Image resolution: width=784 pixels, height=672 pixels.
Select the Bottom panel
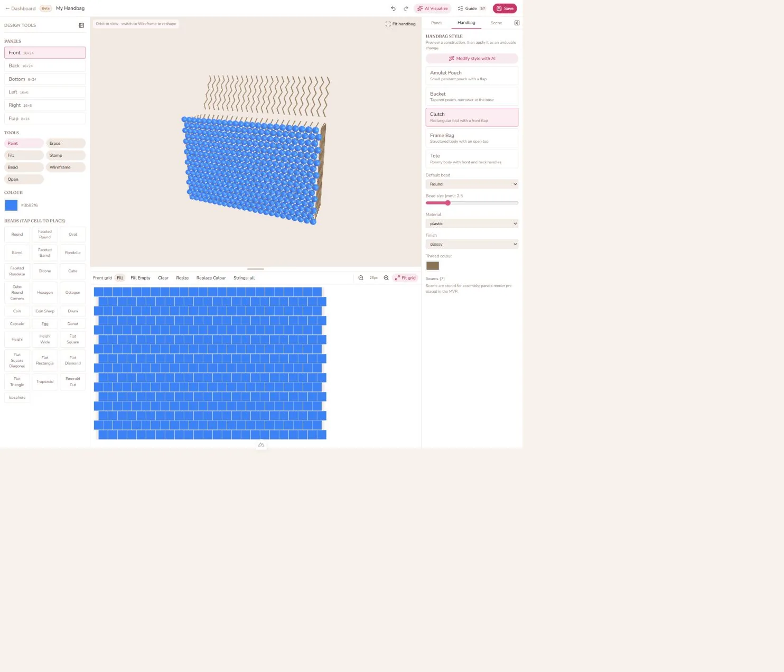[45, 79]
